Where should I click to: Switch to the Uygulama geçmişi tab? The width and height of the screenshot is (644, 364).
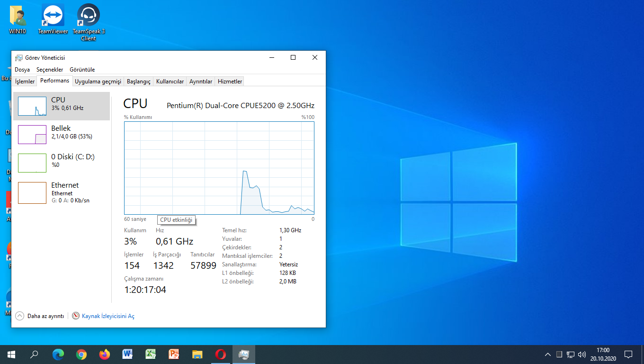click(98, 82)
